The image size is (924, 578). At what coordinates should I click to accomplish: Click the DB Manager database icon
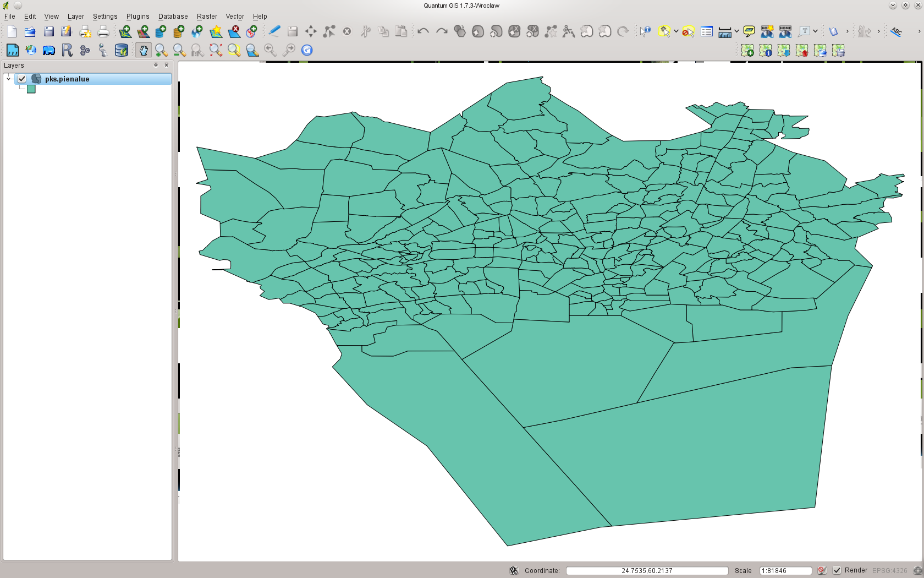click(121, 50)
